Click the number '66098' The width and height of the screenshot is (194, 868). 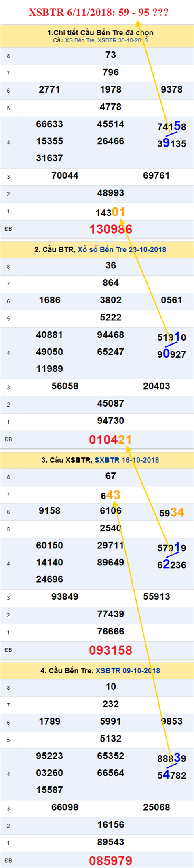click(x=65, y=807)
